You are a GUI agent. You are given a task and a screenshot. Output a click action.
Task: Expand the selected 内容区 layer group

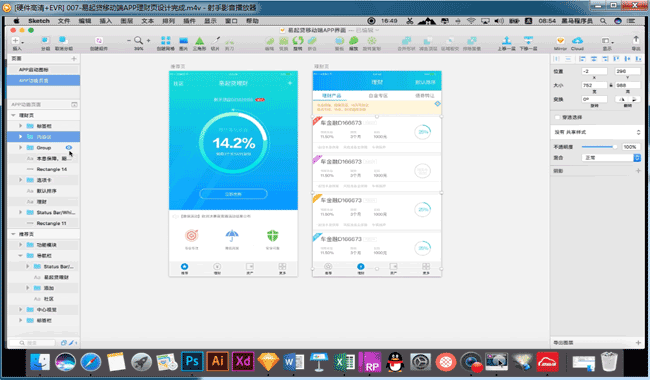20,136
